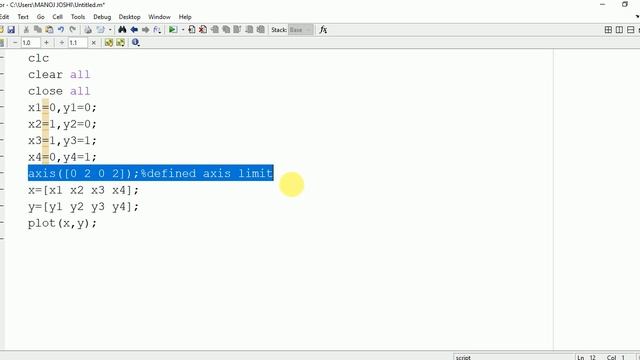Click the Exit debug mode icon
This screenshot has height=360, width=640.
coord(260,30)
